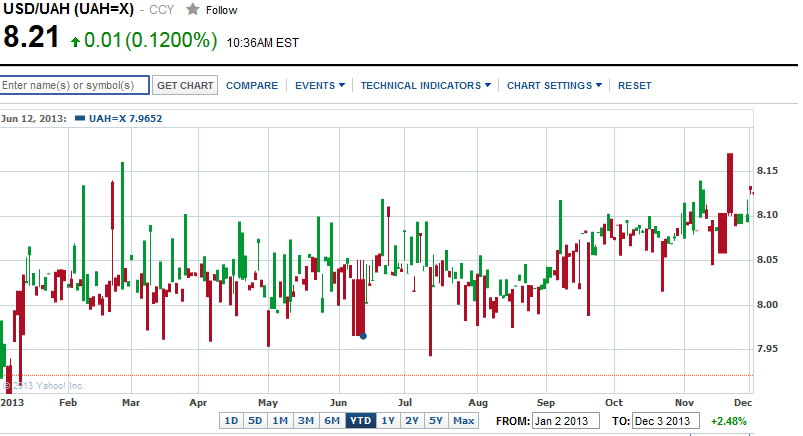The height and width of the screenshot is (436, 803).
Task: Edit the TO date field
Action: (x=666, y=421)
